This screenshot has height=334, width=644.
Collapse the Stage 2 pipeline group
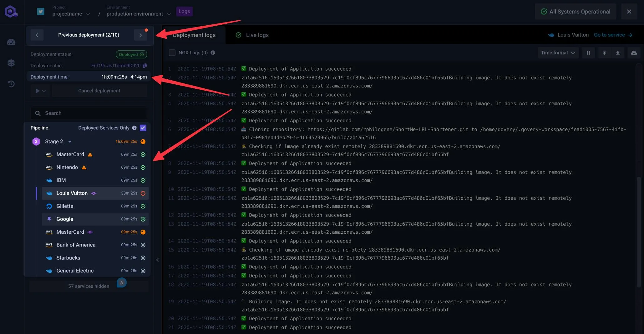(69, 142)
